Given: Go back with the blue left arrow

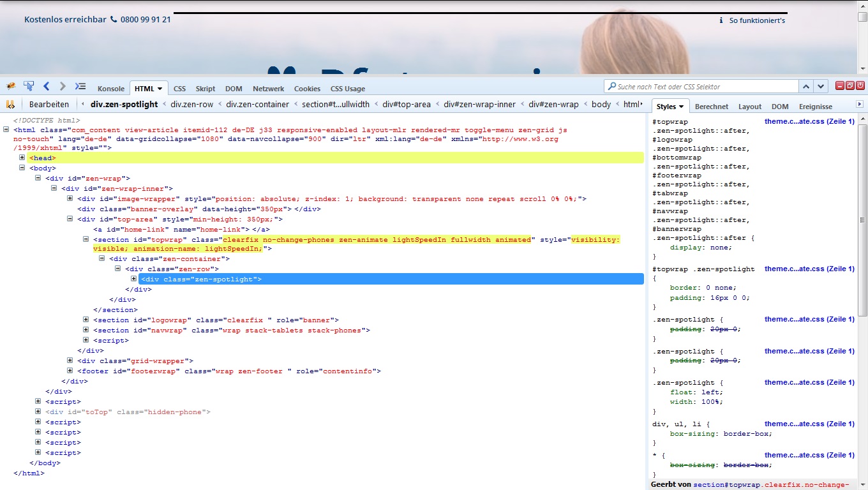Looking at the screenshot, I should [x=46, y=86].
